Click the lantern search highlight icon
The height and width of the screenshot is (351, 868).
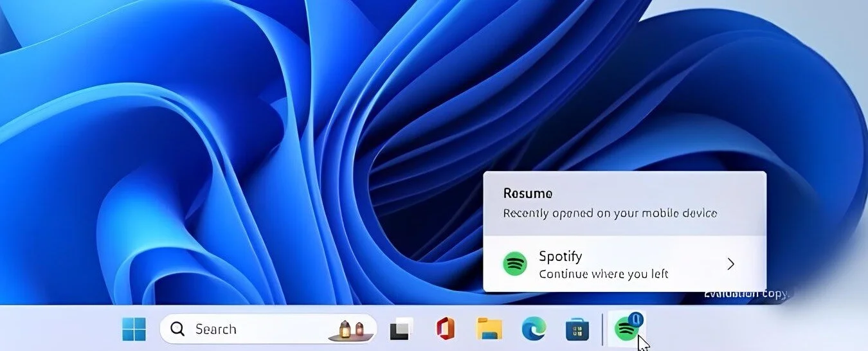[x=350, y=329]
